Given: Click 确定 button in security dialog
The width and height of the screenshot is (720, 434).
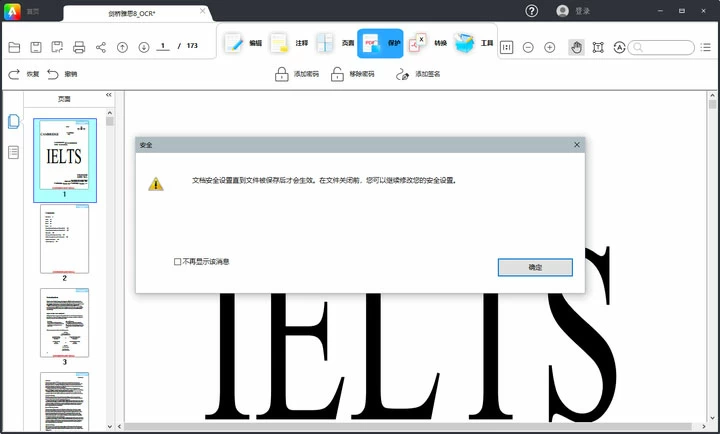Looking at the screenshot, I should click(535, 267).
